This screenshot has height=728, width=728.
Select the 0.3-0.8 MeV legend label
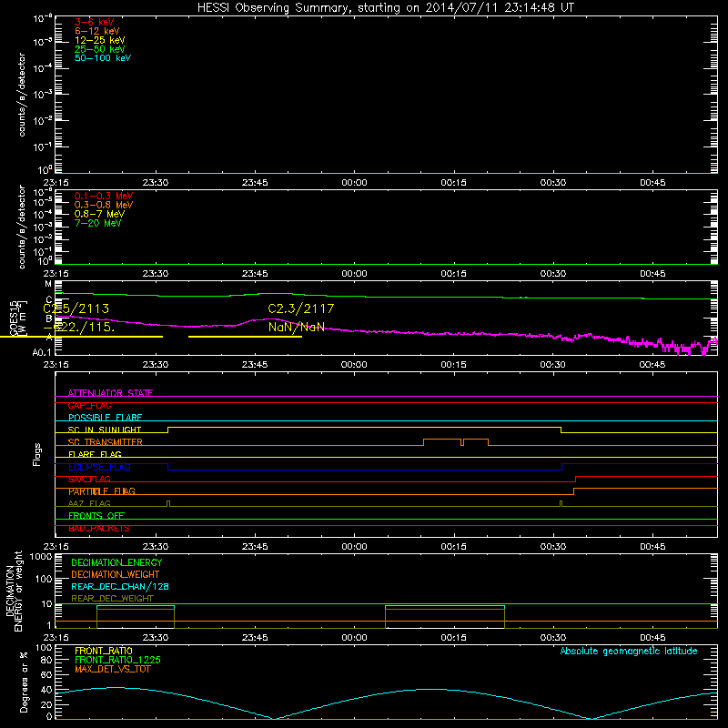pos(104,205)
